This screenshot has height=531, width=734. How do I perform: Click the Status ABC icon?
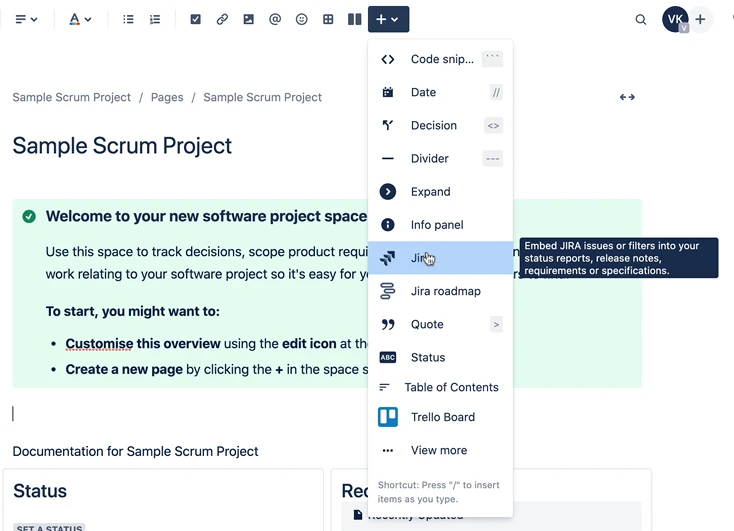pos(388,358)
